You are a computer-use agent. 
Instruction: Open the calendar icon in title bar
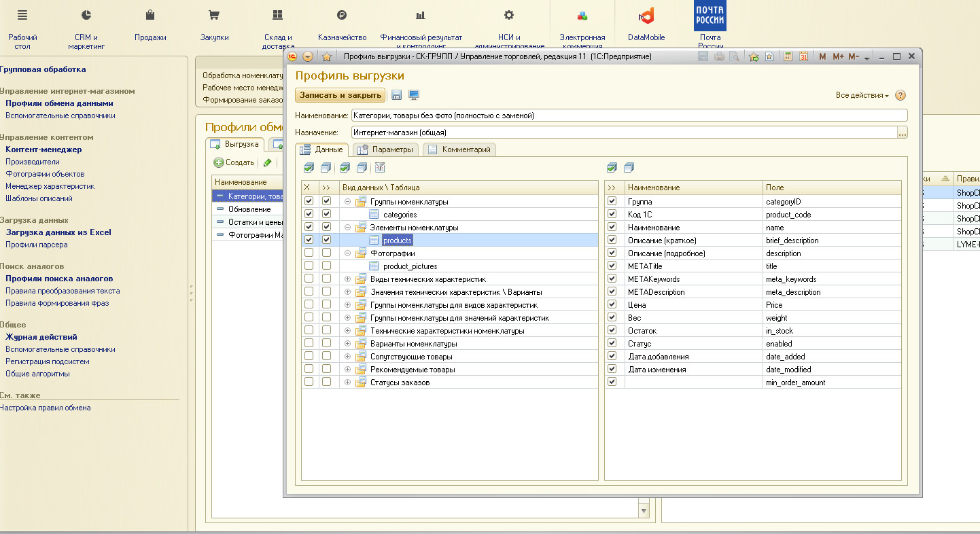point(803,57)
